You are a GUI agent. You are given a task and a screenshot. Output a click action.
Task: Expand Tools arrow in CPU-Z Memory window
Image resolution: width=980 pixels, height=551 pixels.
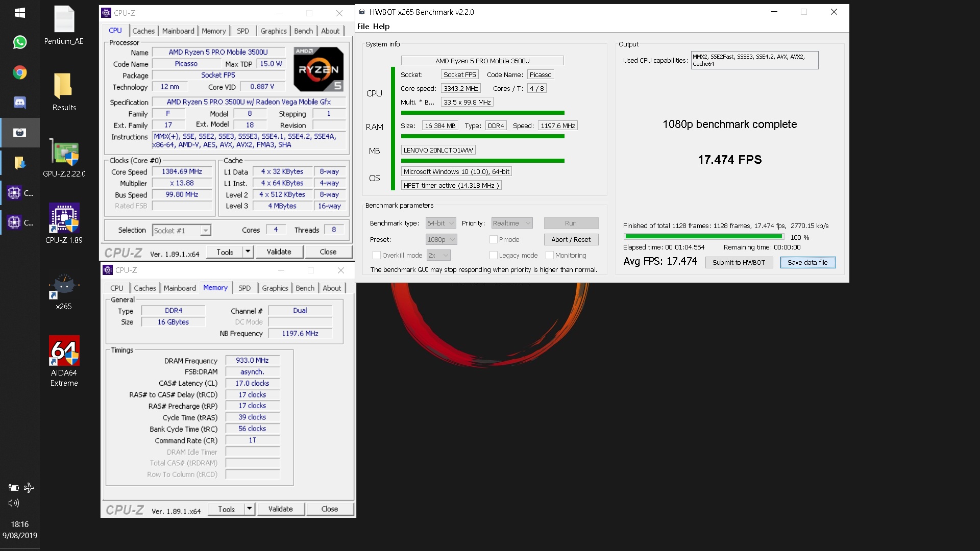(250, 509)
